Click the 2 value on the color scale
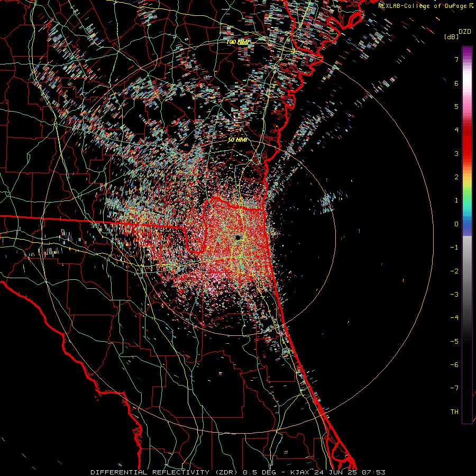 point(456,177)
